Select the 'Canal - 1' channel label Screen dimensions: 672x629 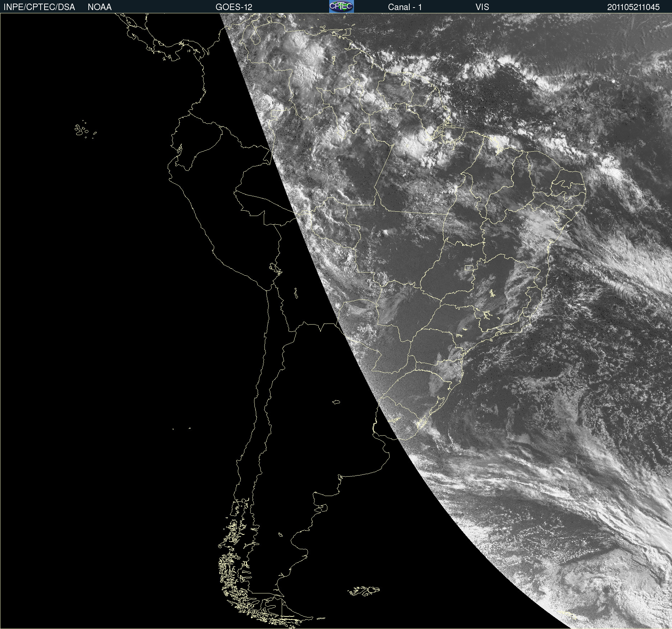(405, 7)
